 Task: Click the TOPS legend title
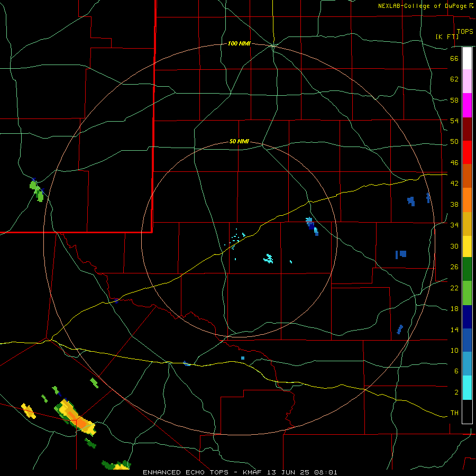[x=465, y=32]
